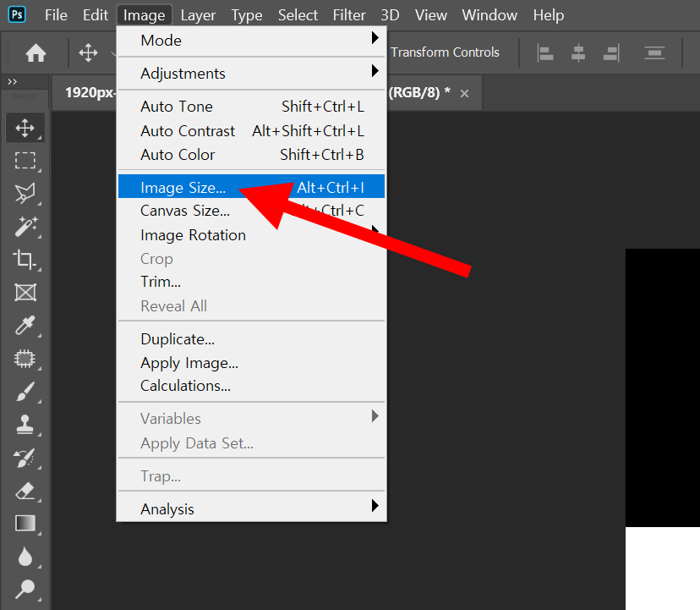Click Distribute vertically icon
Screen dimensions: 700x610
pos(654,53)
